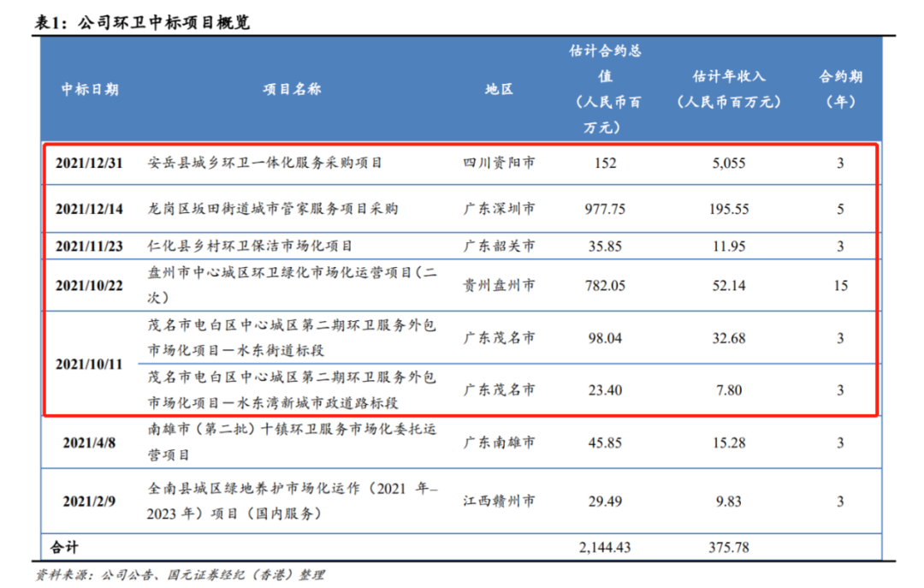924x588 pixels.
Task: Click contract term 15
Action: (841, 286)
